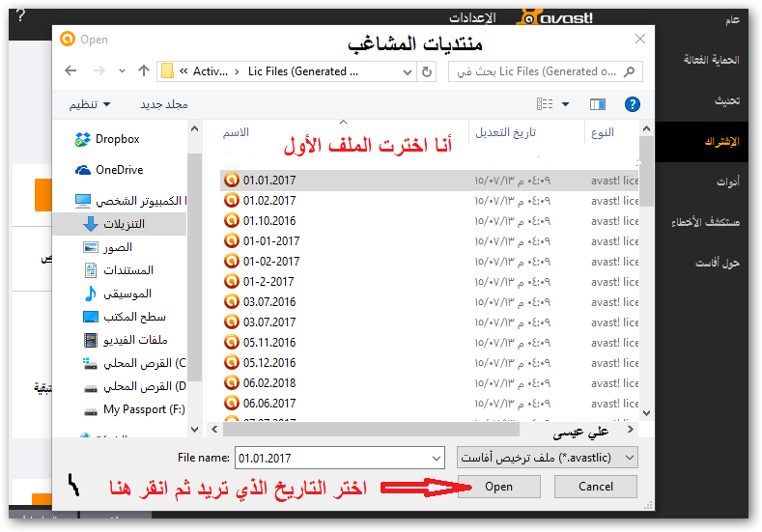Click the 01.02.2017 license file icon
This screenshot has width=762, height=532.
[231, 201]
